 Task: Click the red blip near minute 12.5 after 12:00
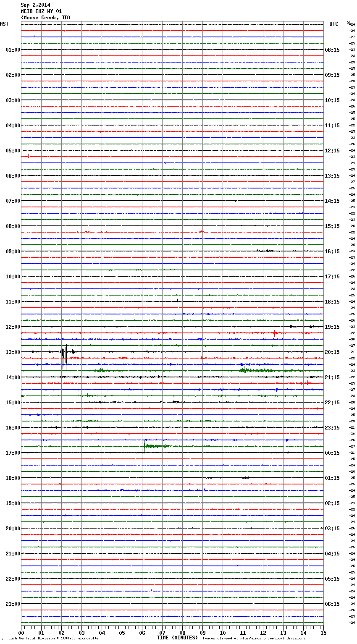pos(276,333)
